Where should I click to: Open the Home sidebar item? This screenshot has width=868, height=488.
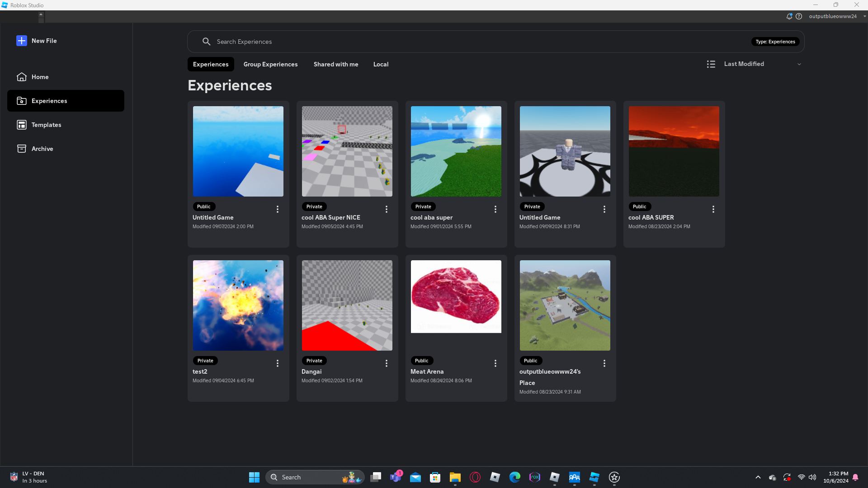[40, 77]
